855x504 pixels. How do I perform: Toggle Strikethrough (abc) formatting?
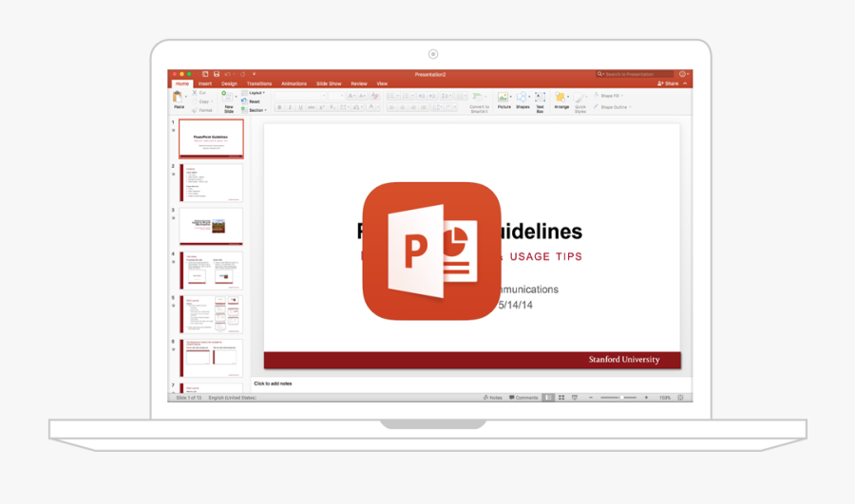(312, 107)
